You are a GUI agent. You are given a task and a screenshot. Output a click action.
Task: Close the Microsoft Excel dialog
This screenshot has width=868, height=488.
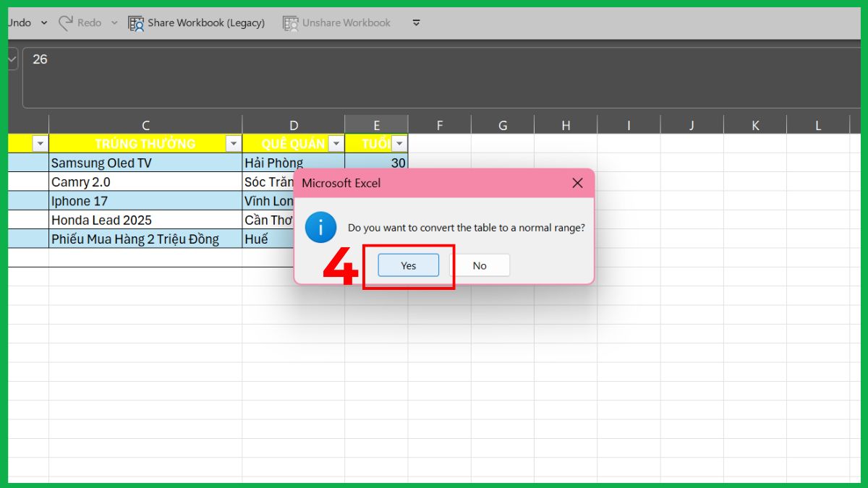coord(576,183)
